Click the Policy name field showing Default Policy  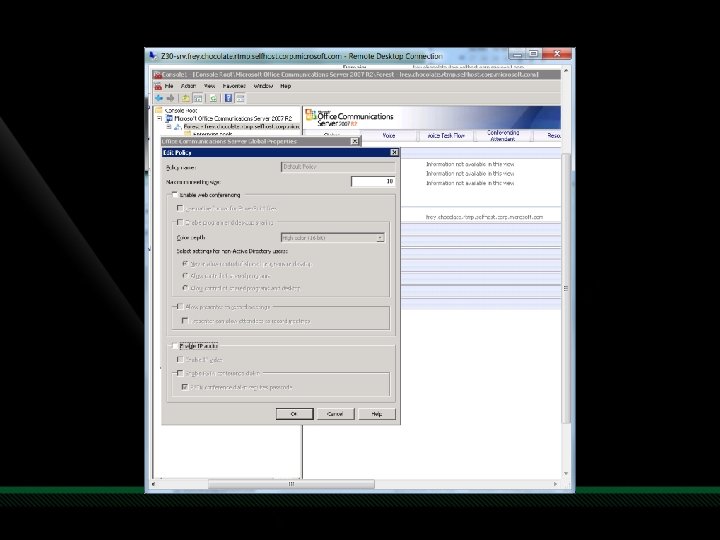click(x=338, y=167)
